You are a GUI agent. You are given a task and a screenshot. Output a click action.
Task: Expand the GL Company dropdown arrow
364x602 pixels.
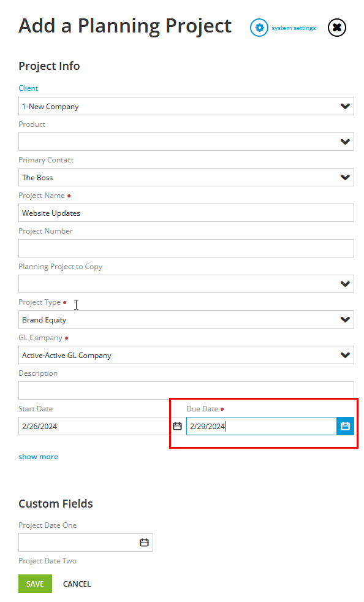(x=345, y=355)
